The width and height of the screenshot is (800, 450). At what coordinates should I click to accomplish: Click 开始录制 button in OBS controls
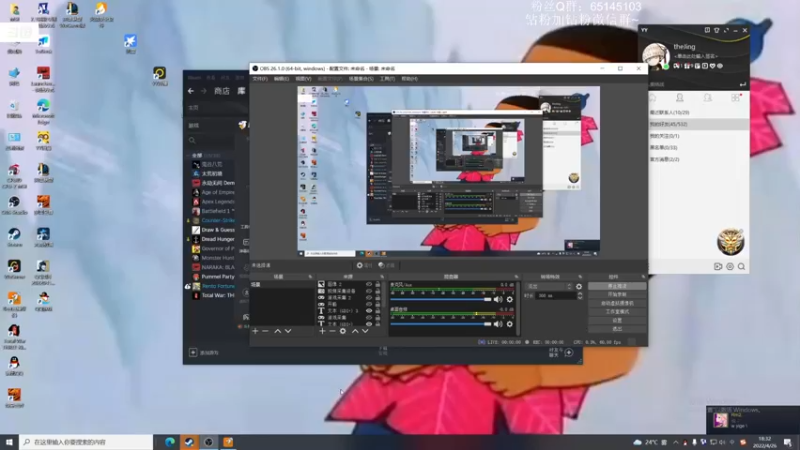617,295
